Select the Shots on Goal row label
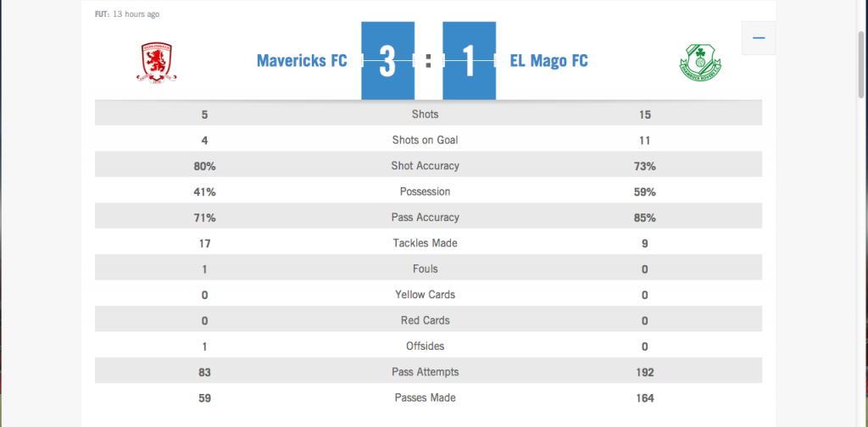 click(x=425, y=140)
